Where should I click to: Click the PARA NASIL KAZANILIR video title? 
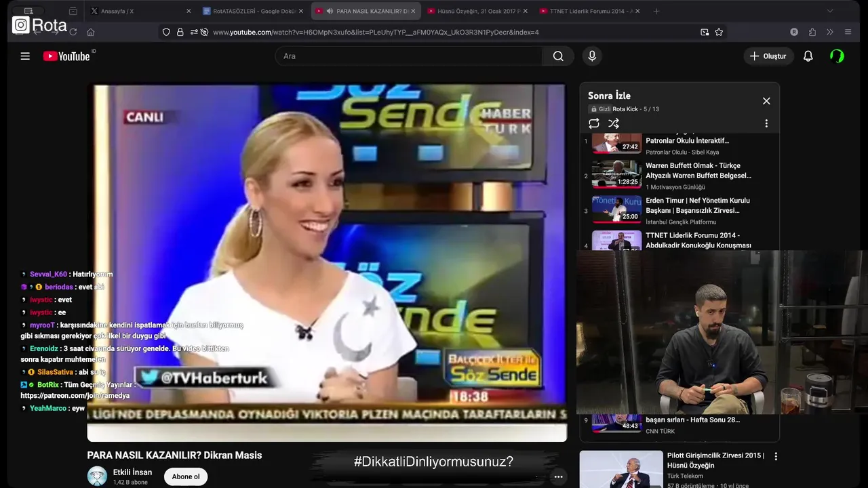(x=174, y=455)
